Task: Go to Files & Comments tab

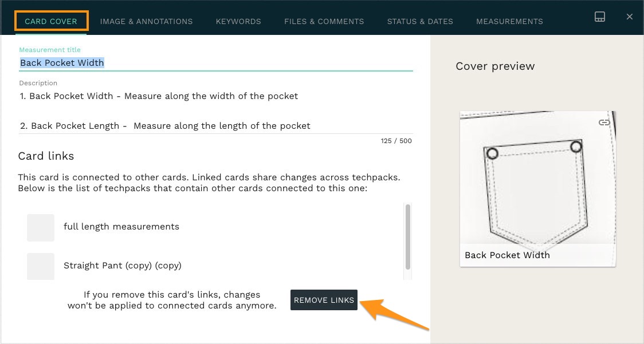Action: pyautogui.click(x=324, y=21)
